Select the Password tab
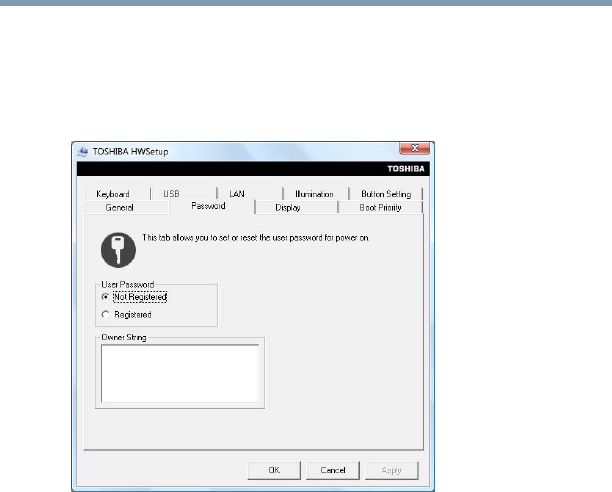The image size is (612, 492). (212, 206)
